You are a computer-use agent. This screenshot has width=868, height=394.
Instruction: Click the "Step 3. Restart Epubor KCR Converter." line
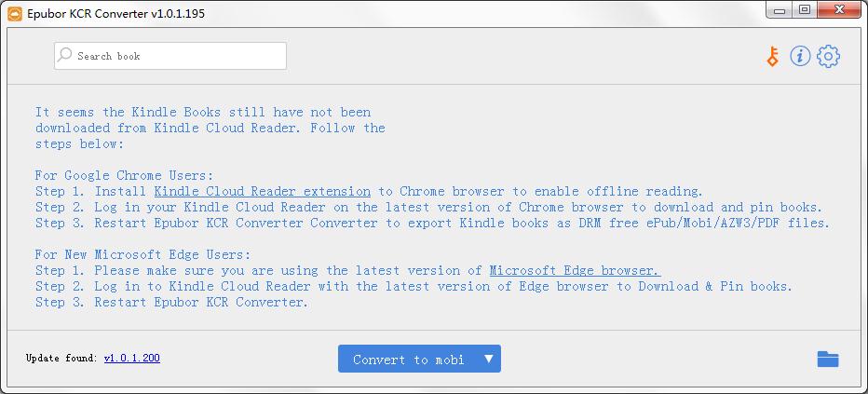171,302
